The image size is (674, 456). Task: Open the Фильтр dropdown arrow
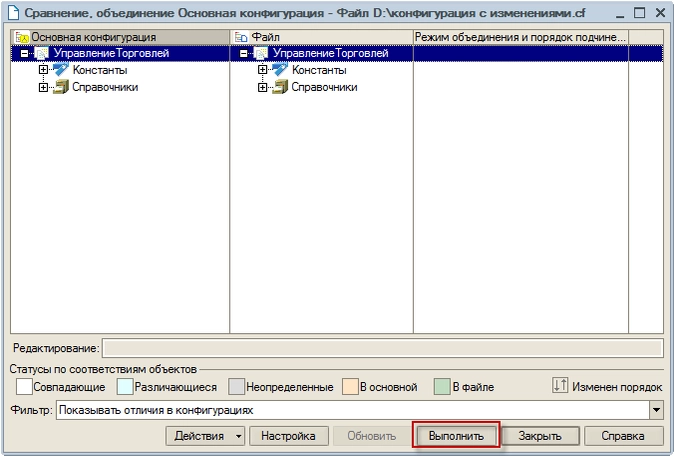[x=656, y=410]
